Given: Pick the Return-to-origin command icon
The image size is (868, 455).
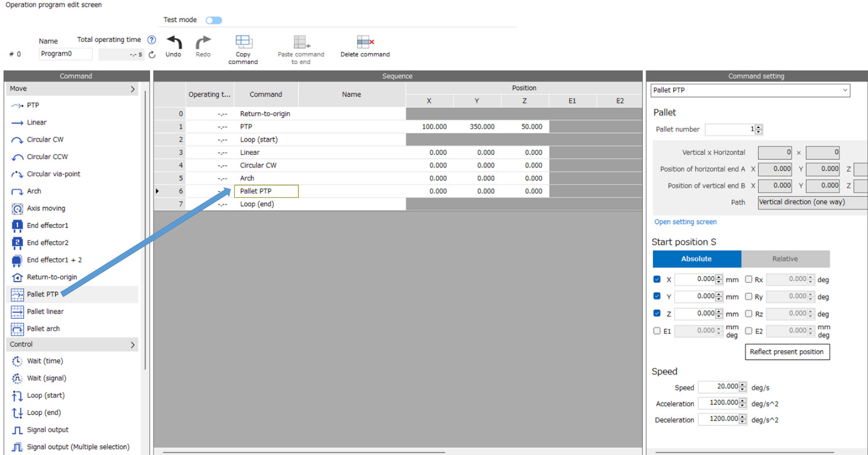Looking at the screenshot, I should click(x=17, y=278).
